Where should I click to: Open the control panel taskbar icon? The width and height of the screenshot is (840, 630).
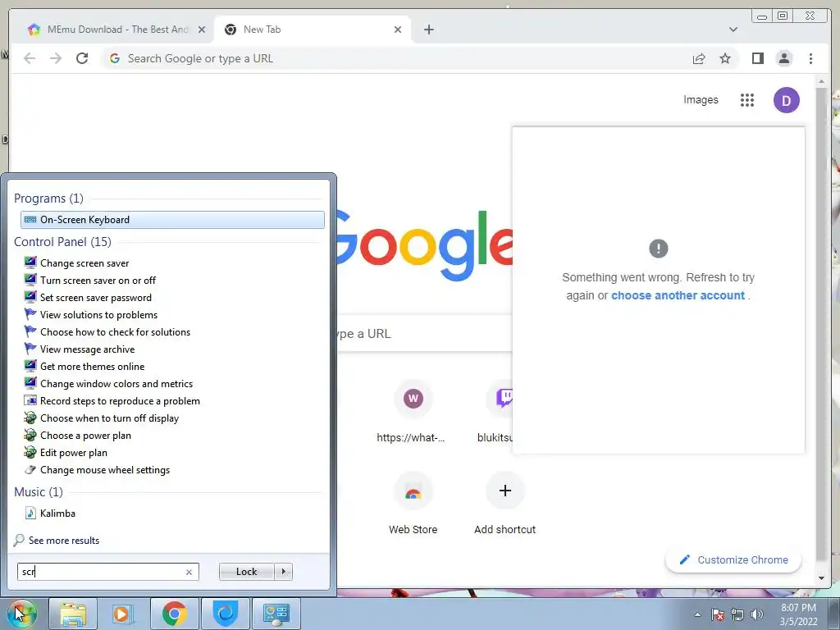click(x=276, y=614)
